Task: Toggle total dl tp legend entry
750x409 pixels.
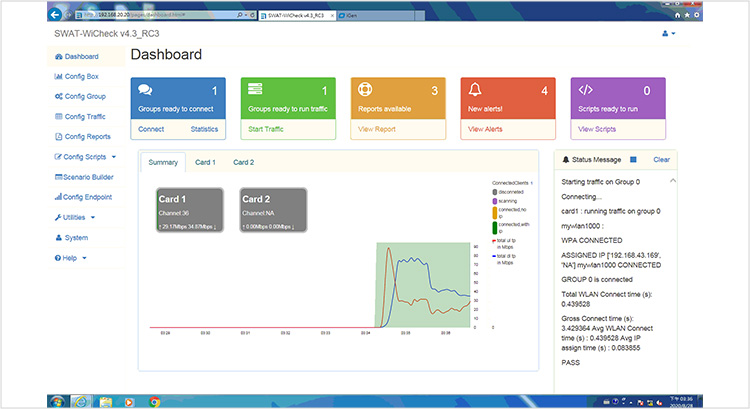Action: tap(503, 259)
